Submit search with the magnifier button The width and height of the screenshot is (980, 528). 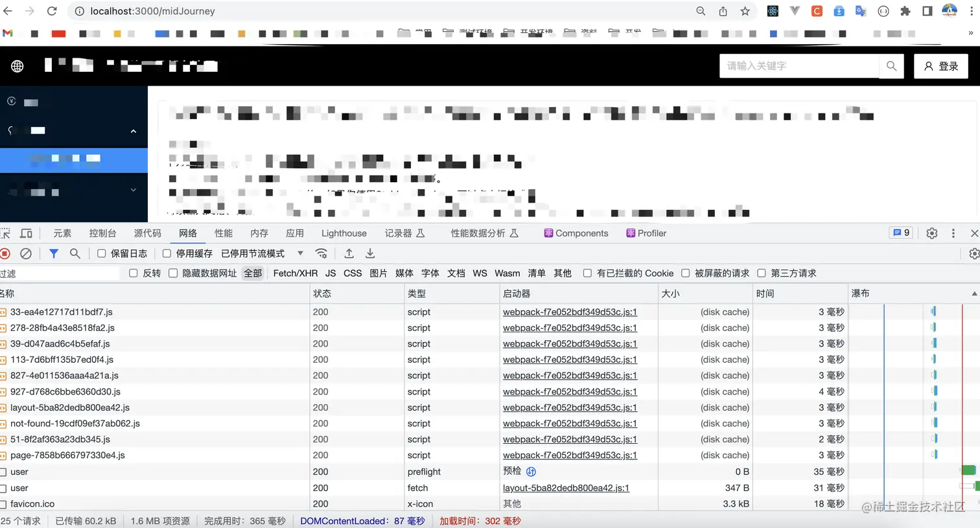891,66
